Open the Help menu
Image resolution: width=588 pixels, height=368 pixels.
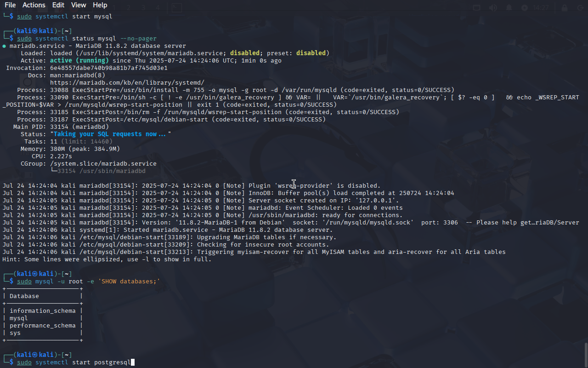(100, 5)
